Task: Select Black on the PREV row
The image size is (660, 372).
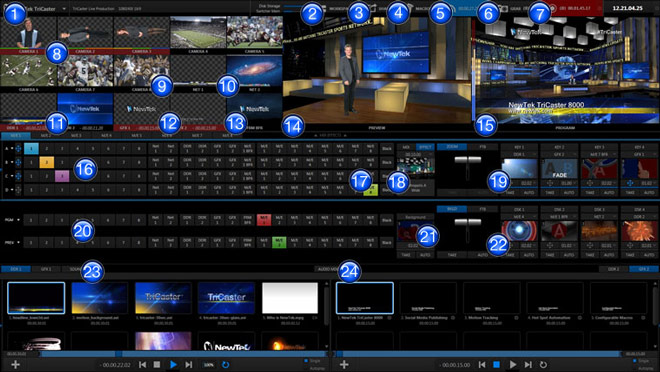Action: tap(386, 242)
